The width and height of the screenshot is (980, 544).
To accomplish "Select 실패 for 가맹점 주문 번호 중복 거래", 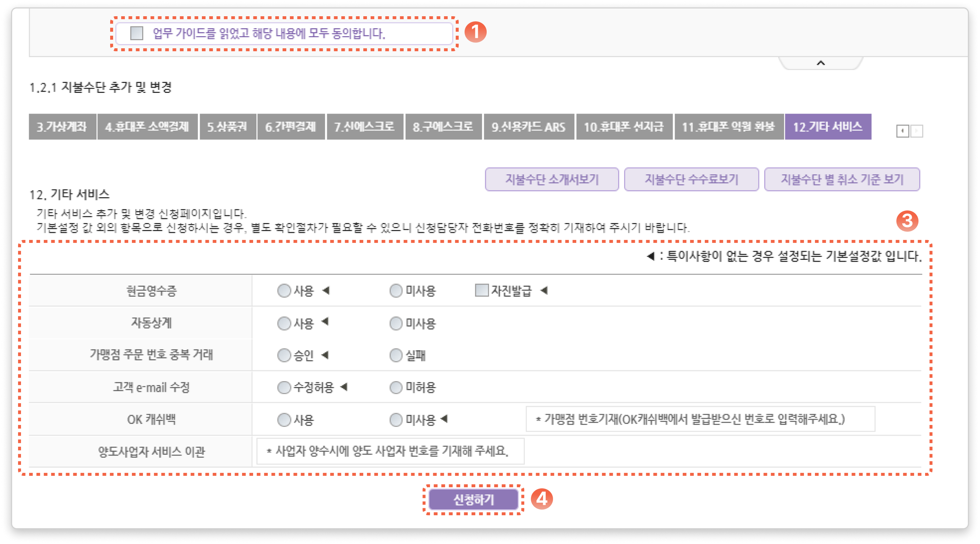I will 396,356.
